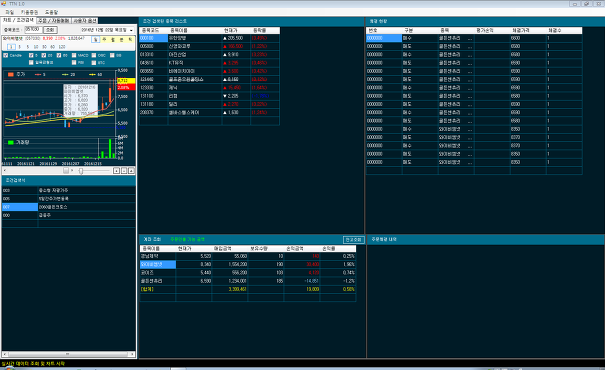The height and width of the screenshot is (370, 605).
Task: Select interval 60 button
Action: pyautogui.click(x=53, y=47)
